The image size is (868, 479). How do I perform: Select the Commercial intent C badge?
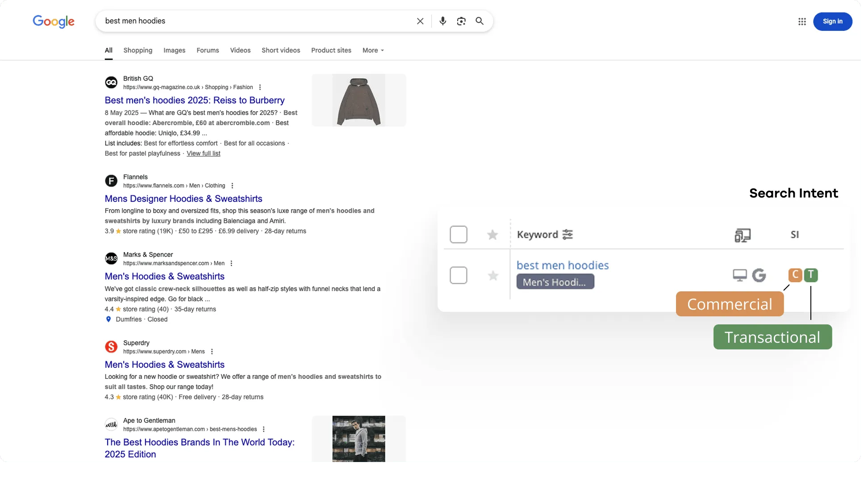coord(795,275)
